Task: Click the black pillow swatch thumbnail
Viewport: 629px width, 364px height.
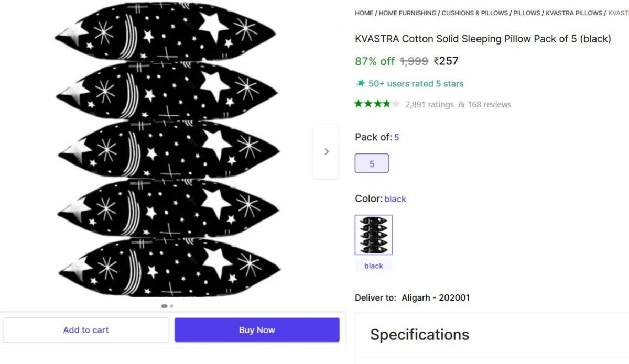Action: 373,235
